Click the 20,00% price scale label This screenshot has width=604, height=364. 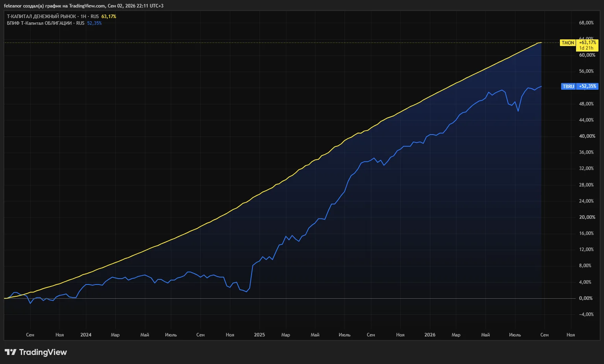(x=587, y=217)
